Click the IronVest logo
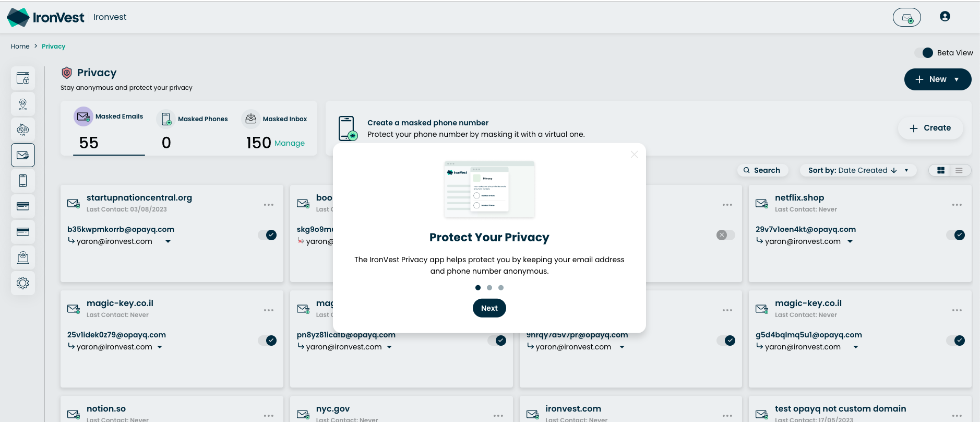Screen dimensions: 980x422 [45, 17]
